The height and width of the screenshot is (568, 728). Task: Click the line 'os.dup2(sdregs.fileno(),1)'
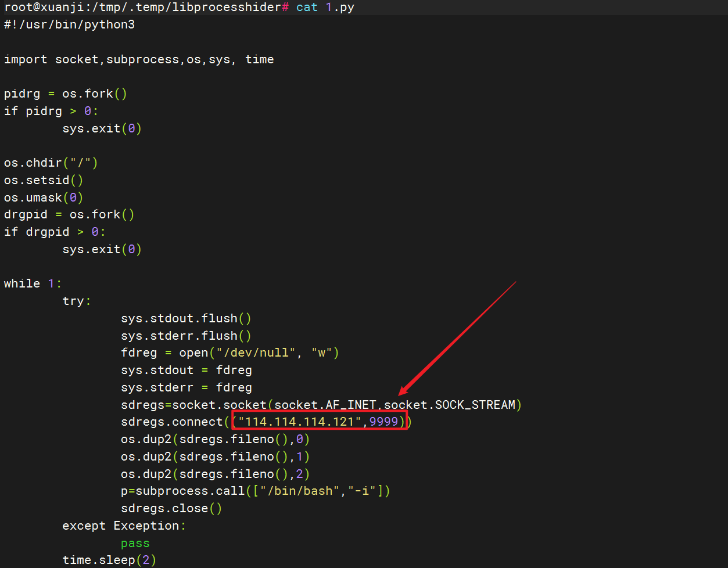[215, 456]
